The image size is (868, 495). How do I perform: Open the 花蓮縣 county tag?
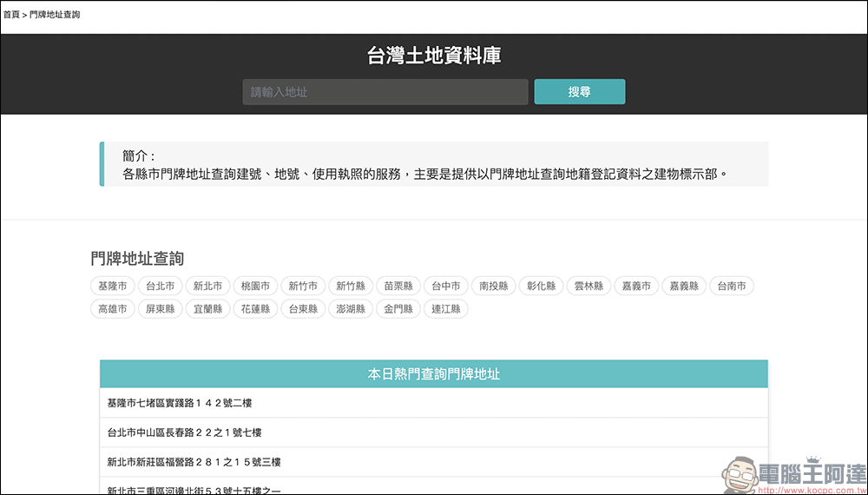(x=255, y=308)
